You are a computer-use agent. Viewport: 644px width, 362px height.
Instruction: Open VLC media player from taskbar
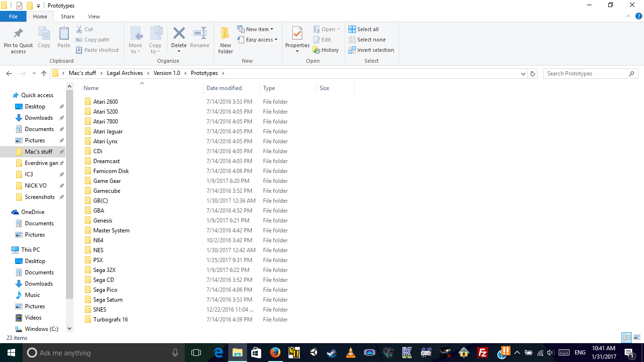tap(351, 352)
